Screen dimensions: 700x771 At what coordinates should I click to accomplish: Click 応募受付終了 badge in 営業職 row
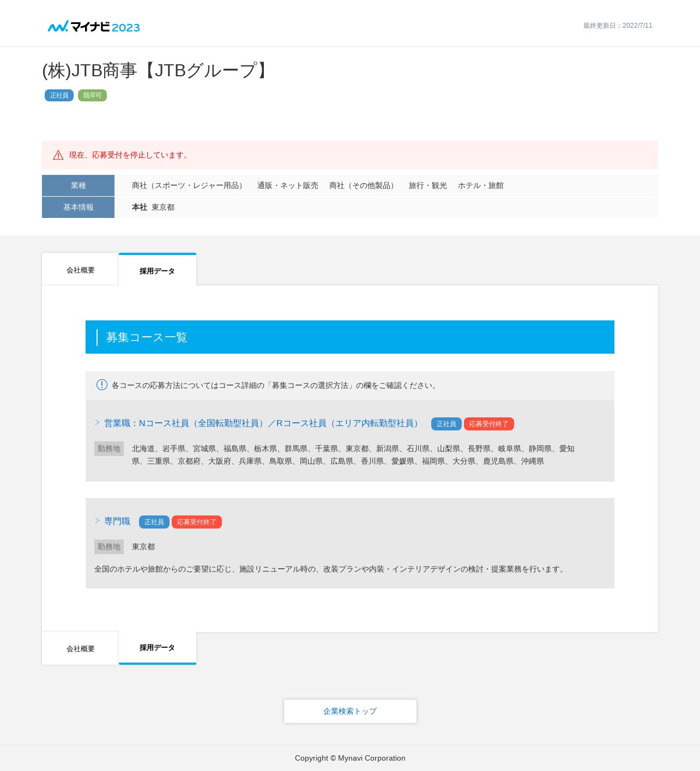[488, 424]
